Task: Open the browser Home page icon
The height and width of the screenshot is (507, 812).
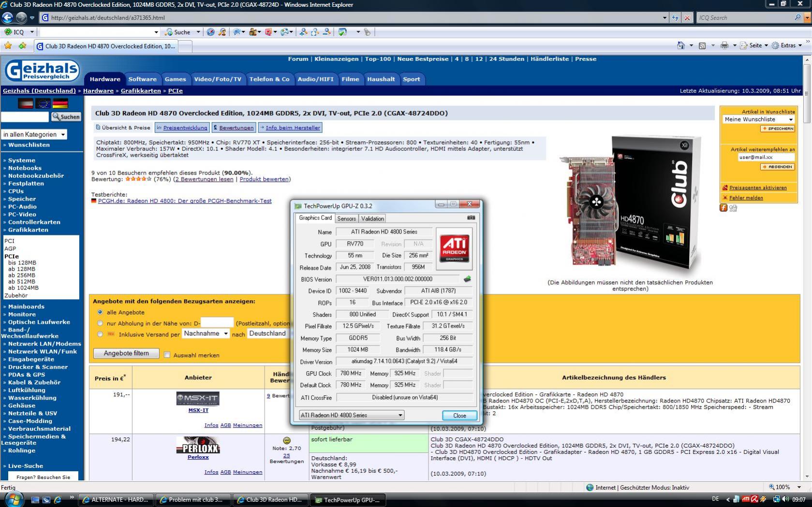Action: pos(681,45)
